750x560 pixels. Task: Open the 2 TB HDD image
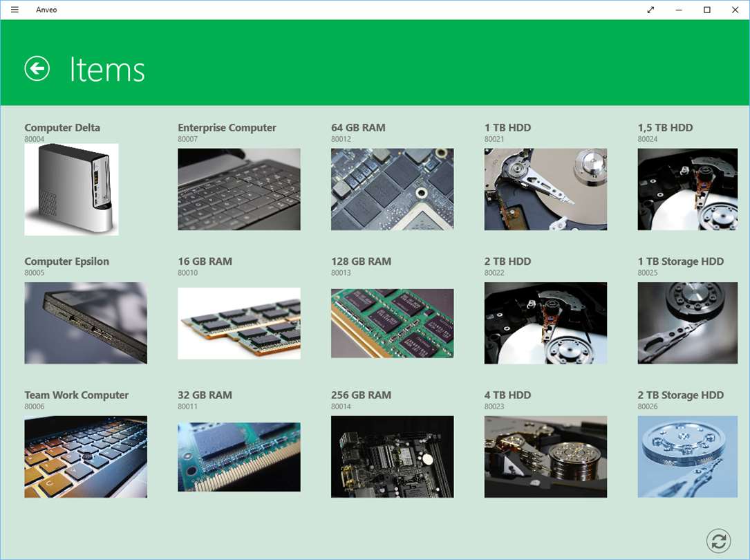[546, 323]
